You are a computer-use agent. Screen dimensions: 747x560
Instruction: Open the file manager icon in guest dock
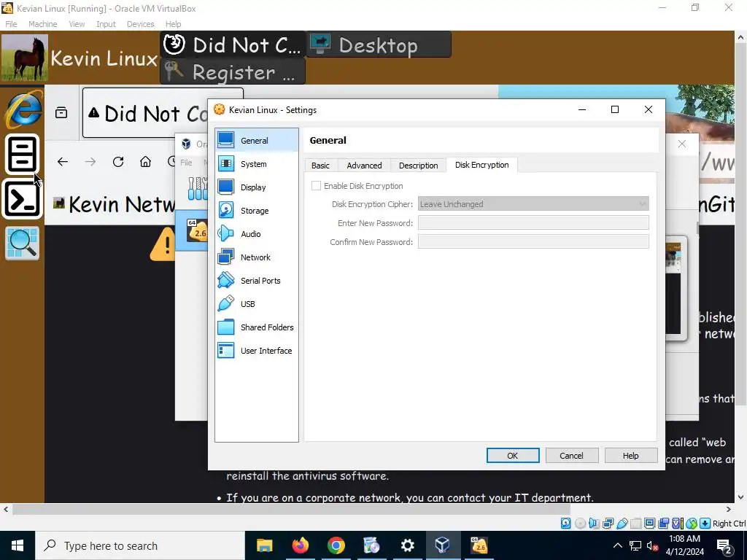click(22, 155)
